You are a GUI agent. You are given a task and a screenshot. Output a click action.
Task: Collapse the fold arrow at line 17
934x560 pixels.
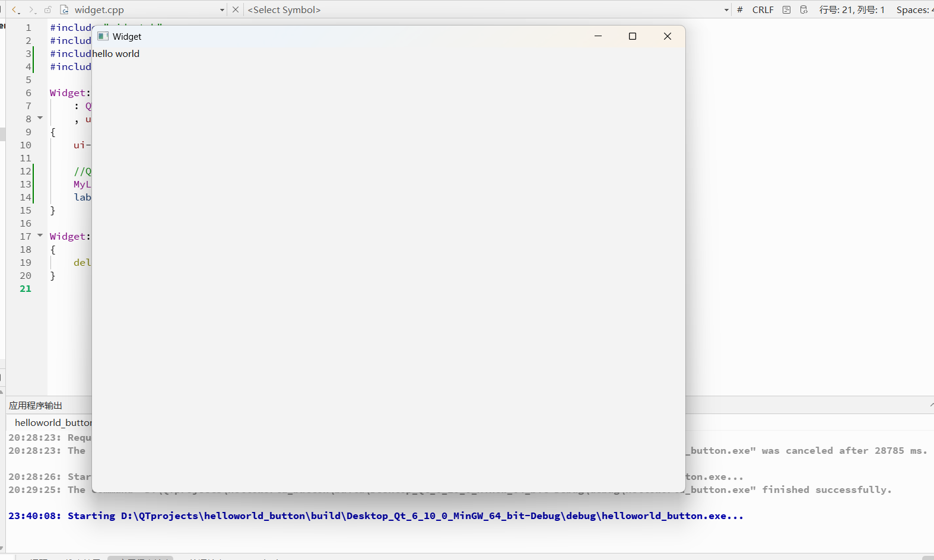tap(40, 236)
